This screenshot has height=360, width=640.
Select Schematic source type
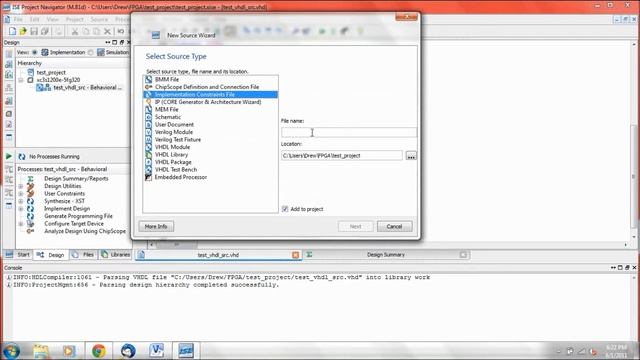click(168, 117)
